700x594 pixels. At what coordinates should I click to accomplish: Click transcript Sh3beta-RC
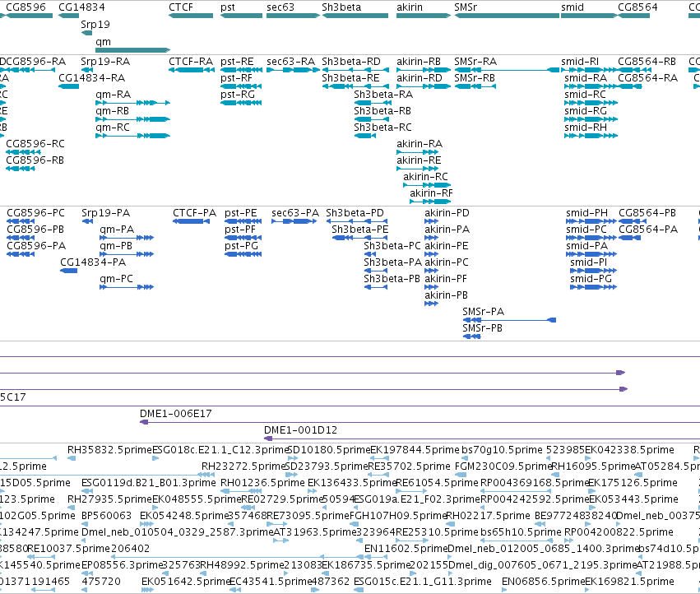364,136
